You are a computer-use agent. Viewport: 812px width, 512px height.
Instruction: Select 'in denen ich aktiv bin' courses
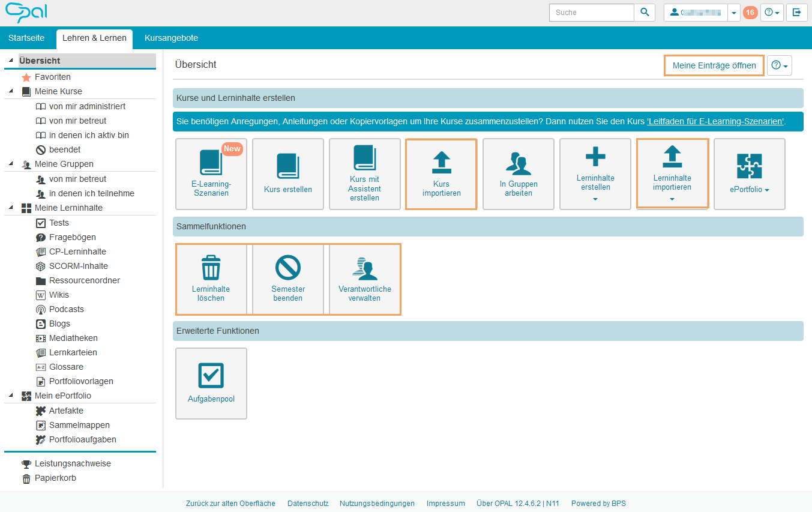tap(82, 135)
